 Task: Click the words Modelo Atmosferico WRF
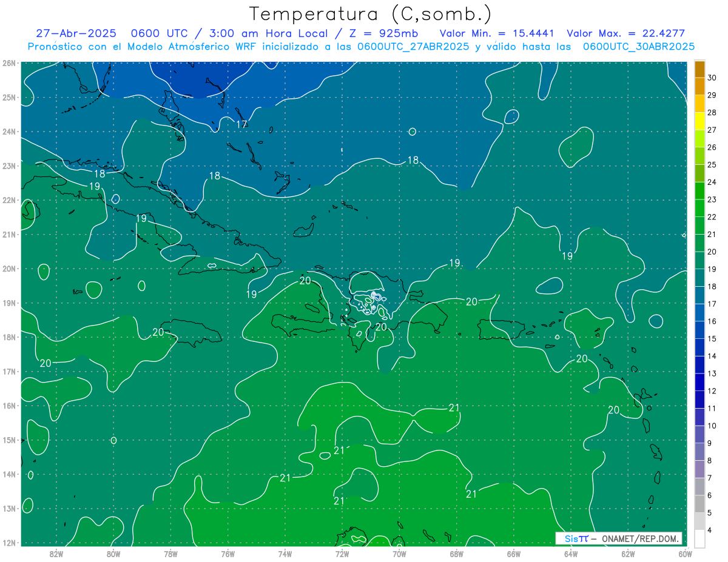coord(192,46)
